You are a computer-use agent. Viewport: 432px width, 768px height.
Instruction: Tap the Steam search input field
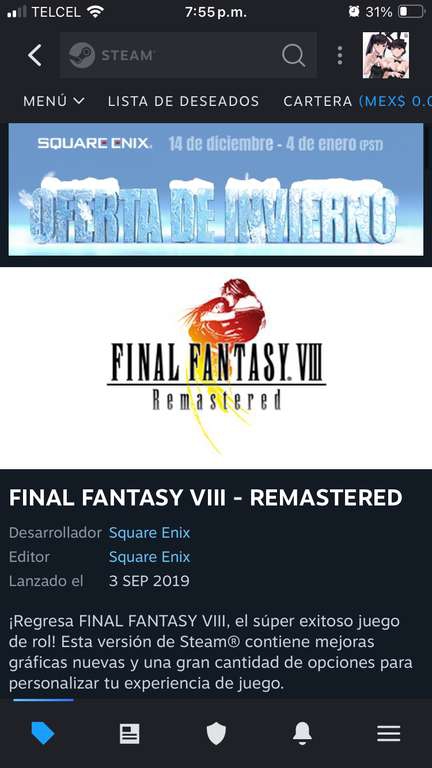coord(189,55)
